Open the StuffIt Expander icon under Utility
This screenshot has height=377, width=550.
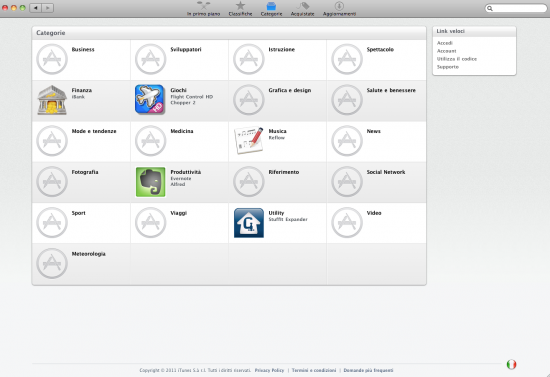pos(249,223)
